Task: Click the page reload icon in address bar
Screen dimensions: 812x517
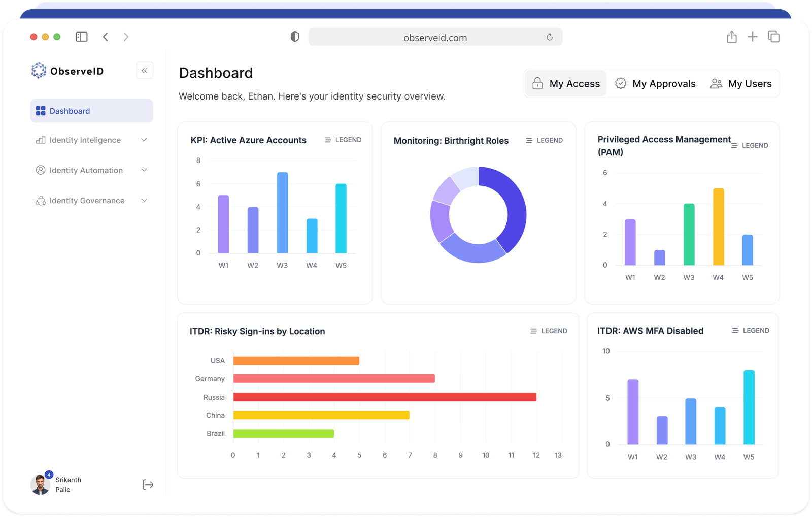Action: (549, 37)
